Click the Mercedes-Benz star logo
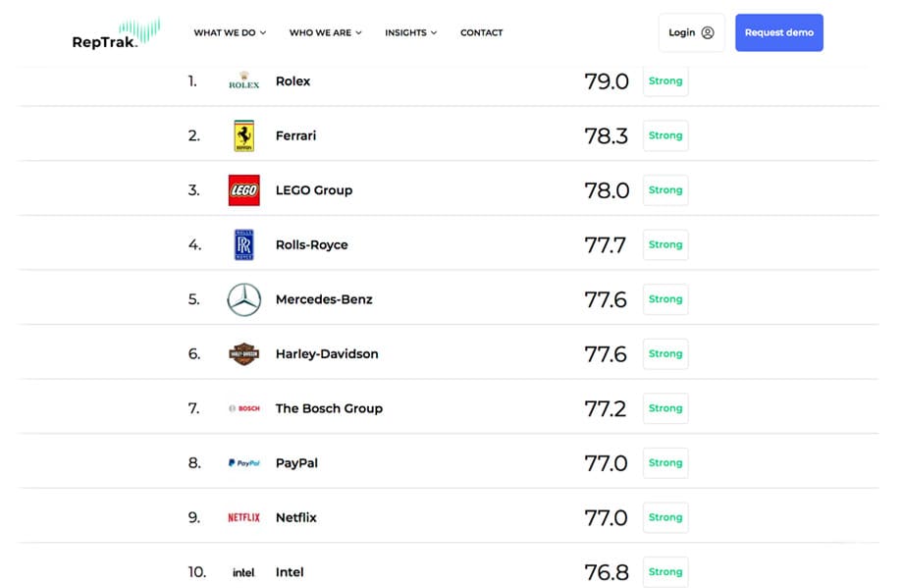This screenshot has height=588, width=904. [243, 299]
